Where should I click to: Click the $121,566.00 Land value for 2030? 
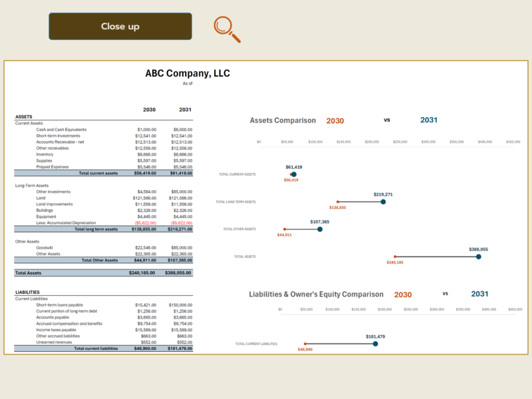click(144, 198)
